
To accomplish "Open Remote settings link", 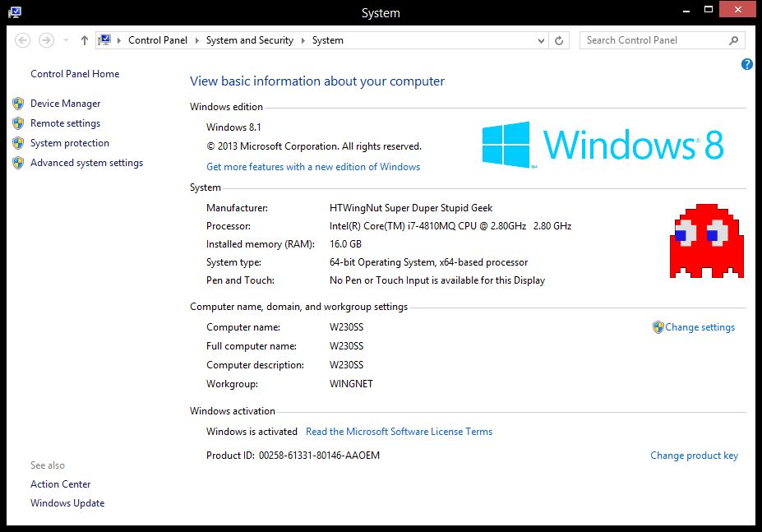I will click(x=65, y=123).
